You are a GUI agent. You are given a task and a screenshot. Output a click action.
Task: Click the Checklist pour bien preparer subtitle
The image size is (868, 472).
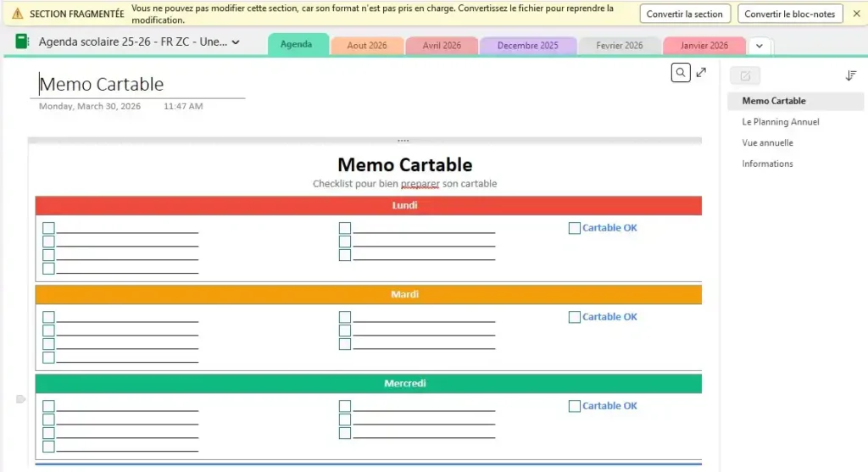[x=404, y=184]
